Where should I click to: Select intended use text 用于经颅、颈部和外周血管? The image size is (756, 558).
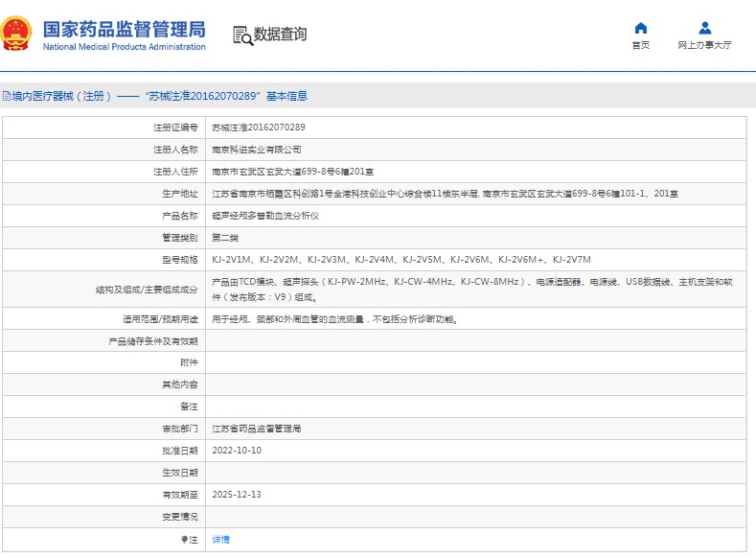click(x=335, y=319)
